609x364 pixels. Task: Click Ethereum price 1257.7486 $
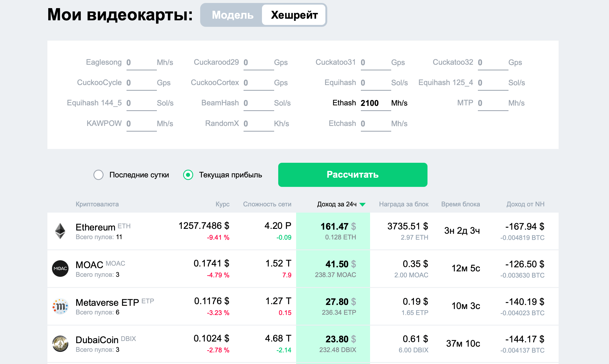(x=204, y=226)
